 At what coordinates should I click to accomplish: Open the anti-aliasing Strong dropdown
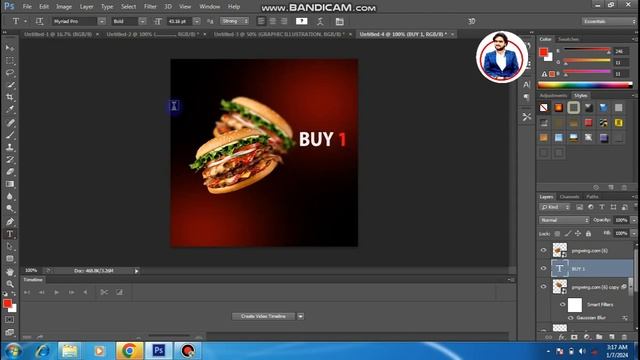pyautogui.click(x=235, y=21)
